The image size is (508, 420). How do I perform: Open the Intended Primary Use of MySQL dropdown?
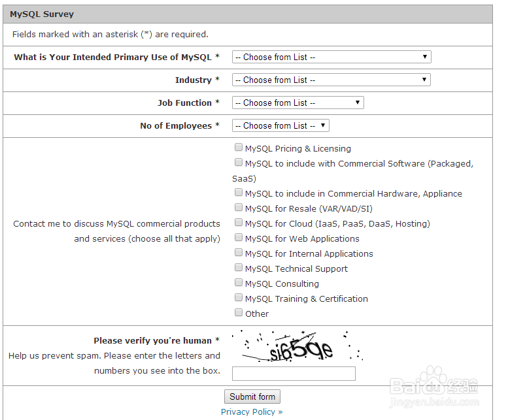coord(331,57)
